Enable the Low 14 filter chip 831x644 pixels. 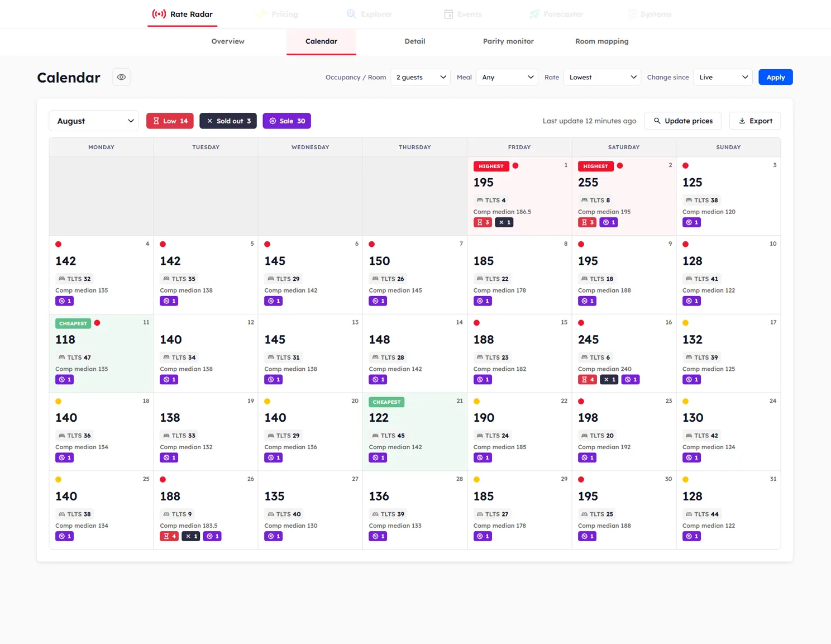pyautogui.click(x=170, y=121)
